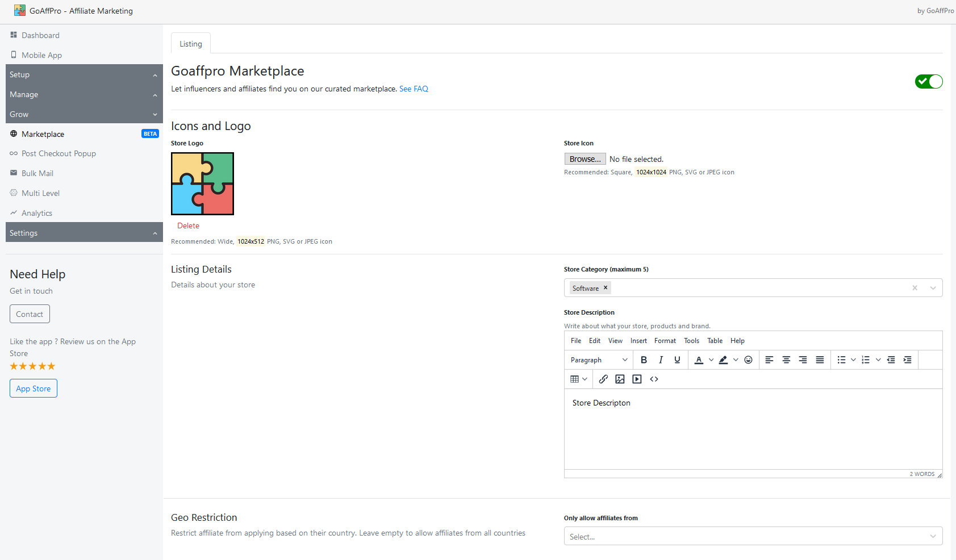Apply text color in editor
Image resolution: width=956 pixels, height=560 pixels.
coord(699,360)
